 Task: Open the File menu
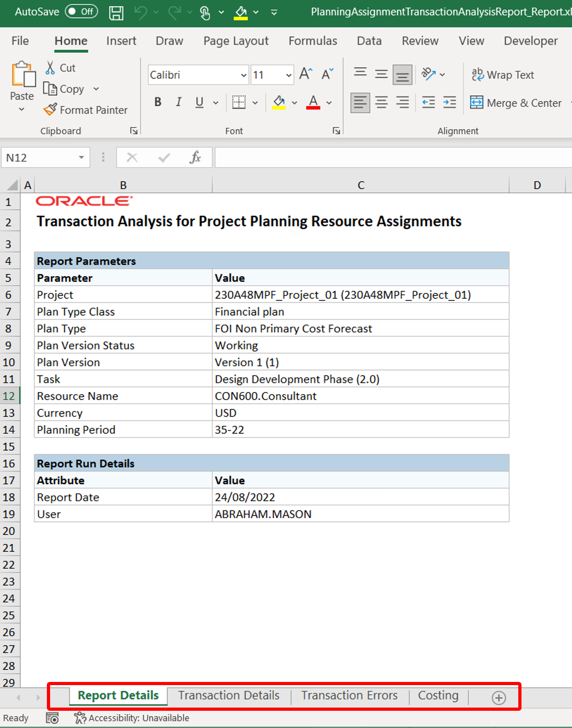click(x=20, y=41)
